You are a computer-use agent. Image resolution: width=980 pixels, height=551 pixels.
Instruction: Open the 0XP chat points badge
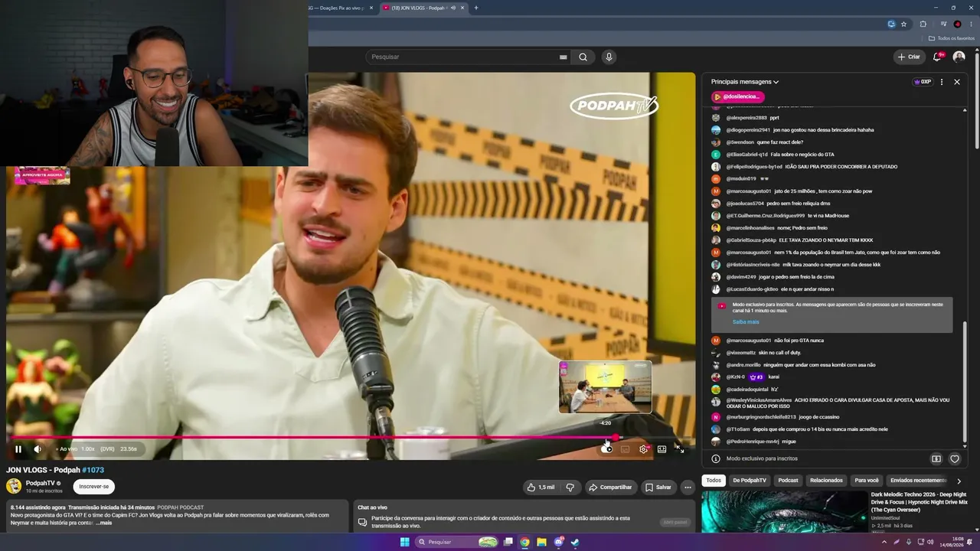[x=923, y=82]
